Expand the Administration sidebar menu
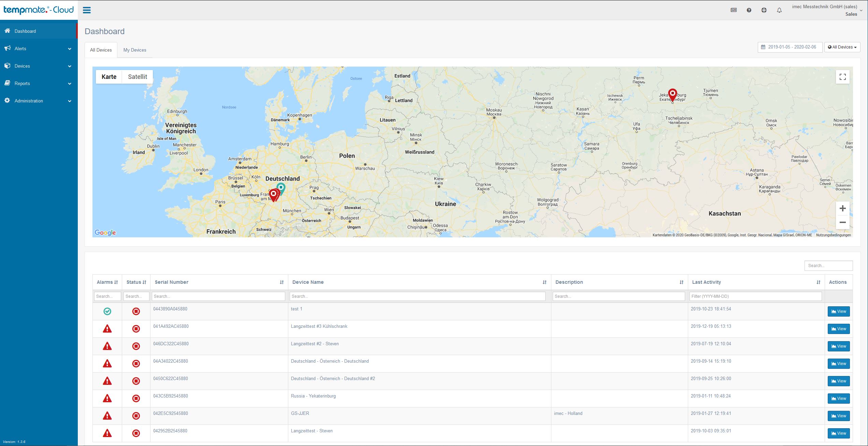The width and height of the screenshot is (868, 446). coord(39,101)
